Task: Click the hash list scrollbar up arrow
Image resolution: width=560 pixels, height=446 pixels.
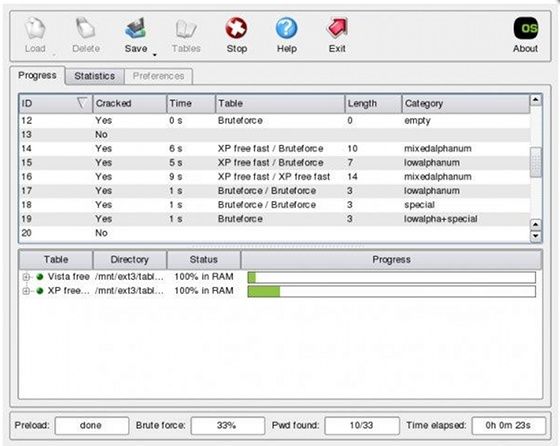Action: (x=535, y=100)
